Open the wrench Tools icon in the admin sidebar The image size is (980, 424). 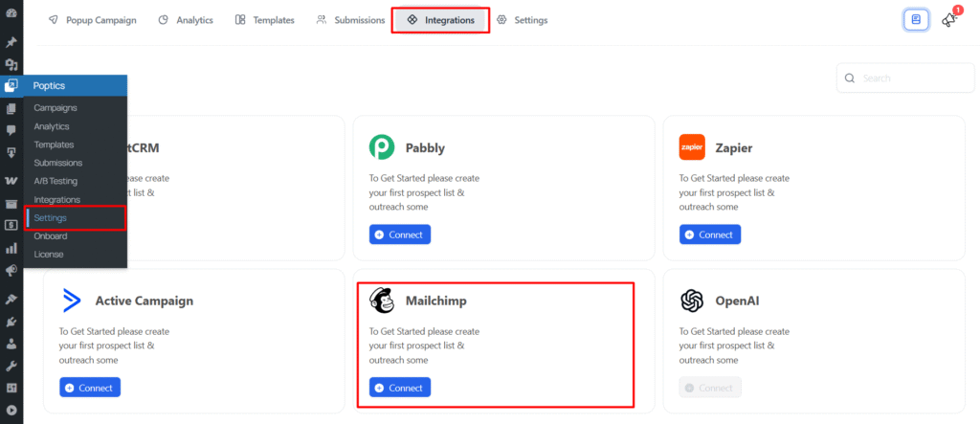pyautogui.click(x=11, y=366)
